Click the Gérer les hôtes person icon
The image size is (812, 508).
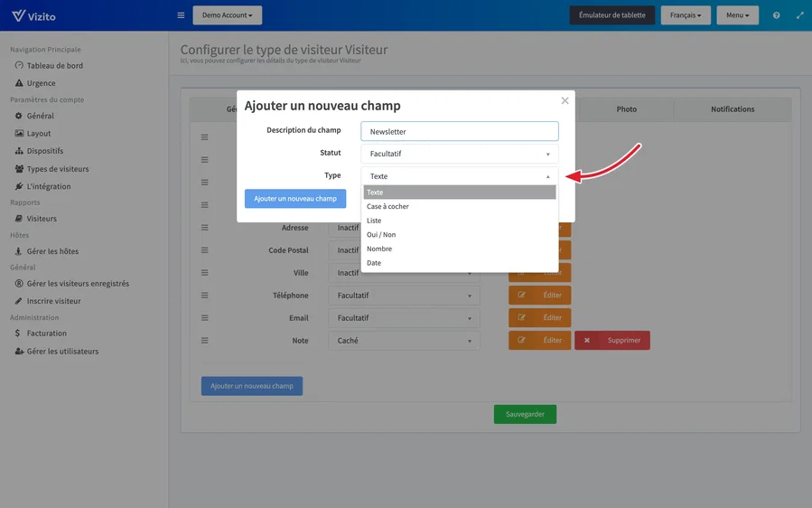click(19, 251)
